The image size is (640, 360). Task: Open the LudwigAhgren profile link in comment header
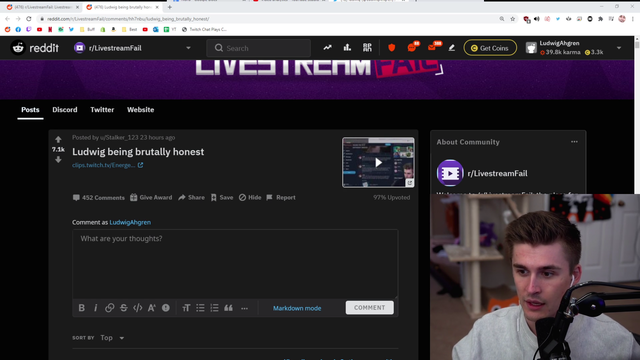[x=130, y=222]
